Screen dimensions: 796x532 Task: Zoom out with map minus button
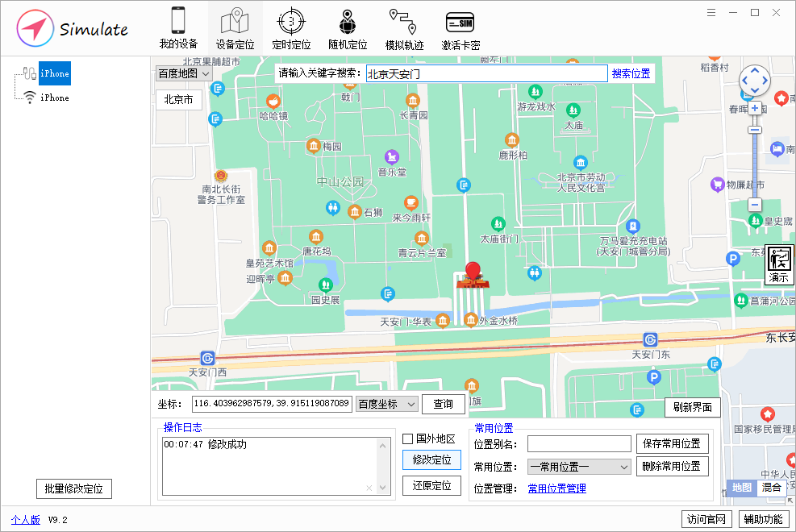[x=755, y=205]
